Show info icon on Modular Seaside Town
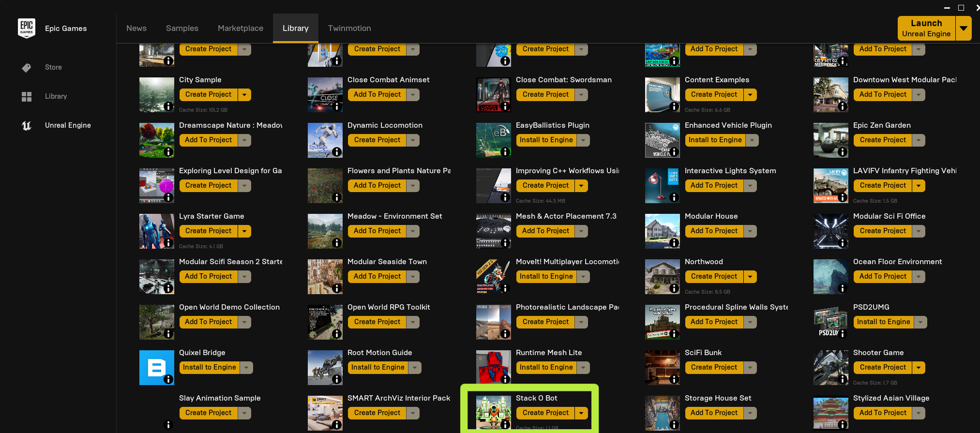980x433 pixels. point(337,288)
